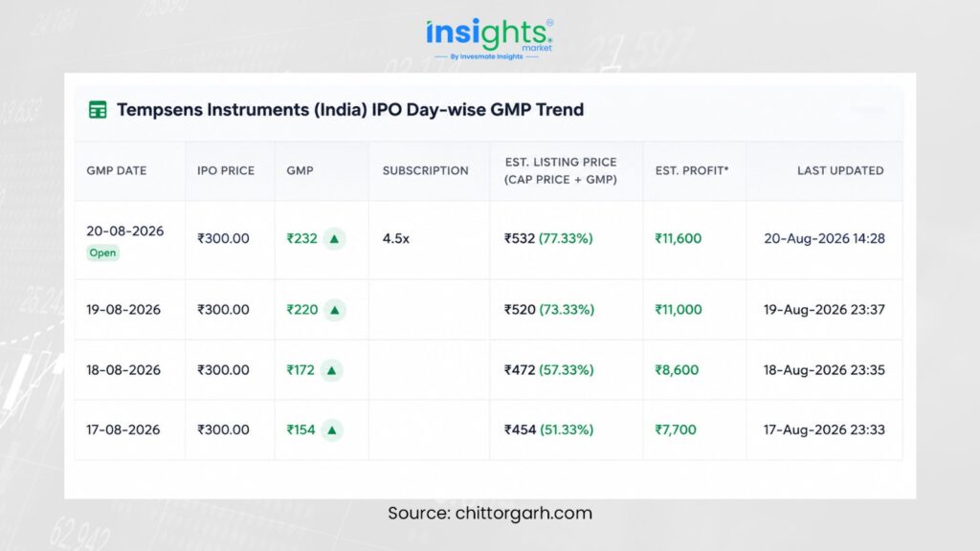Select the GMP DATE column header
Viewport: 980px width, 551px height.
[x=116, y=170]
